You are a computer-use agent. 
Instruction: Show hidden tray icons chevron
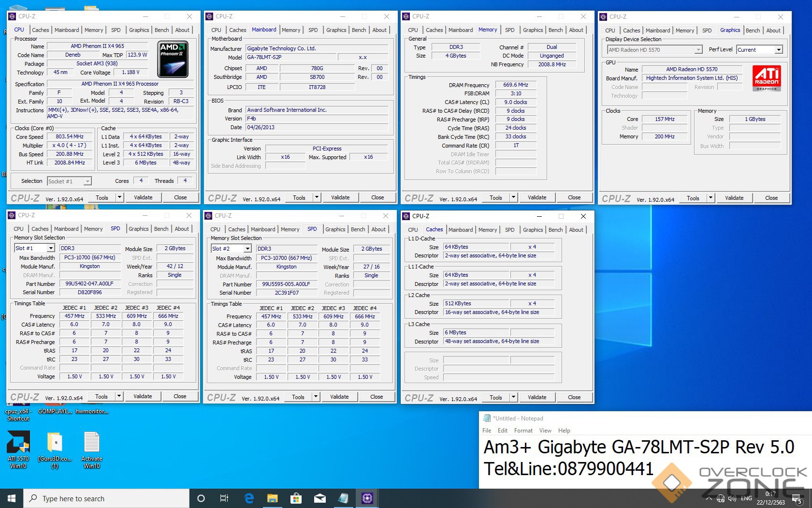709,498
